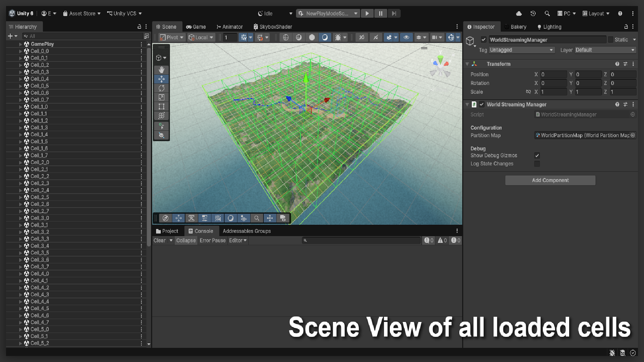This screenshot has width=644, height=362.
Task: Open the Addressables Groups tab
Action: click(x=247, y=231)
